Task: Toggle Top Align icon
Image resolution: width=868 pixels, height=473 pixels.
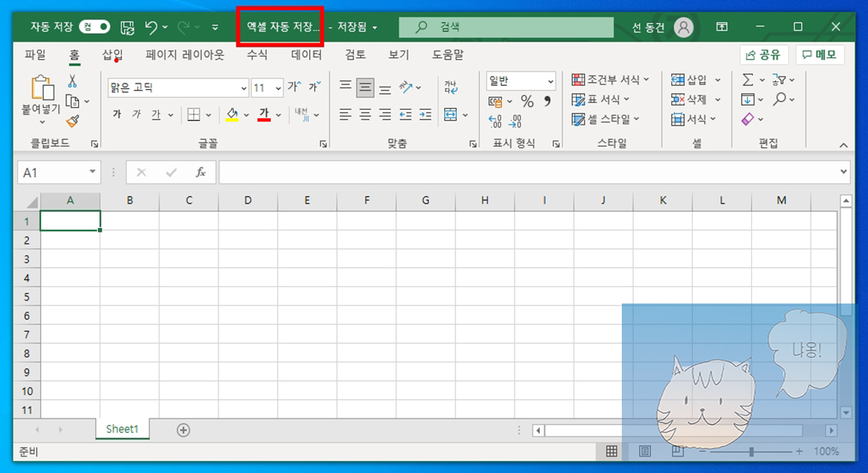Action: point(345,87)
